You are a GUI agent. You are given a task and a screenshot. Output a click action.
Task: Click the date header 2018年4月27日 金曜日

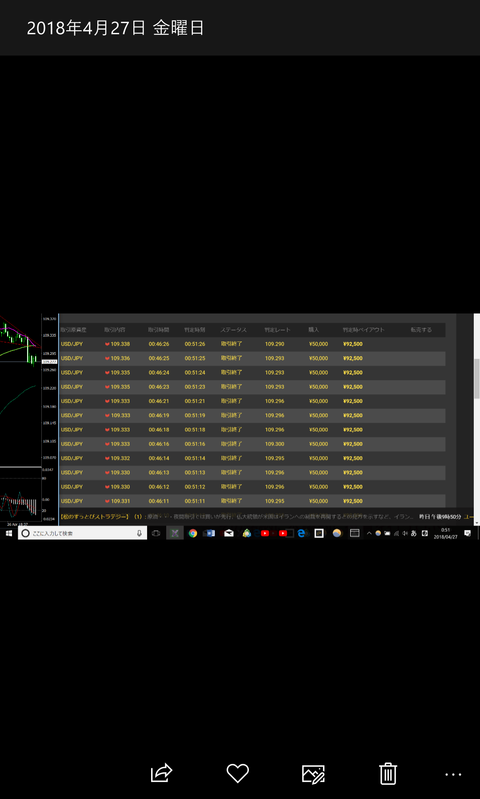pos(115,28)
